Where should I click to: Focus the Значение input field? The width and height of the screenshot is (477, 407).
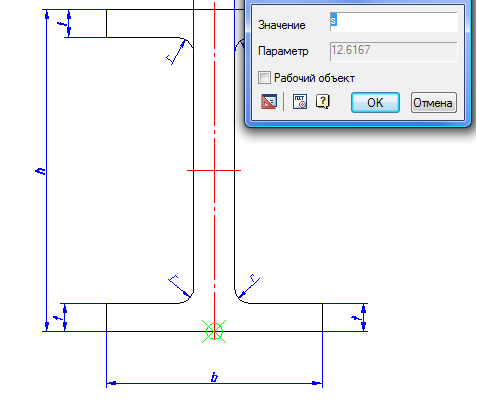point(393,22)
